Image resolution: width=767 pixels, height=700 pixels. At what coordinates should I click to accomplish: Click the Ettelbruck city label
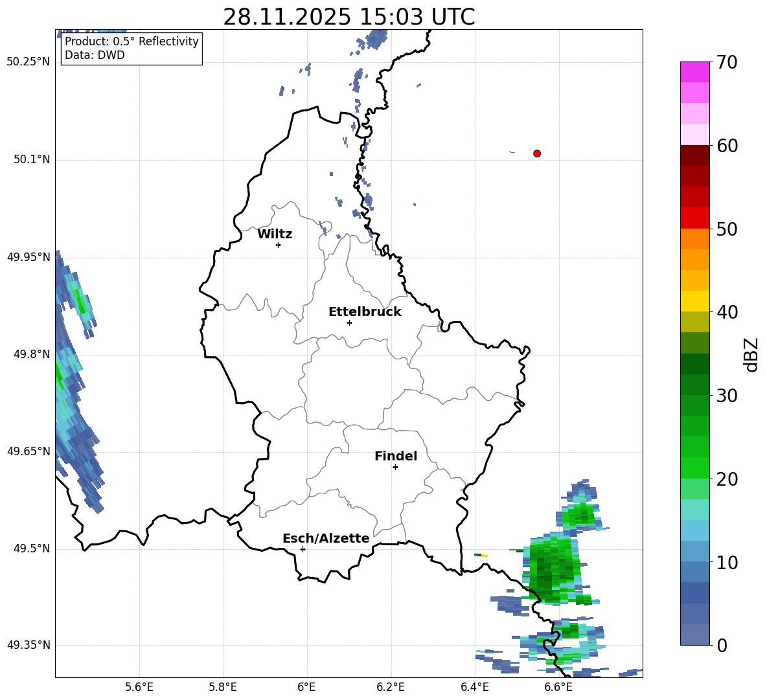pos(365,312)
